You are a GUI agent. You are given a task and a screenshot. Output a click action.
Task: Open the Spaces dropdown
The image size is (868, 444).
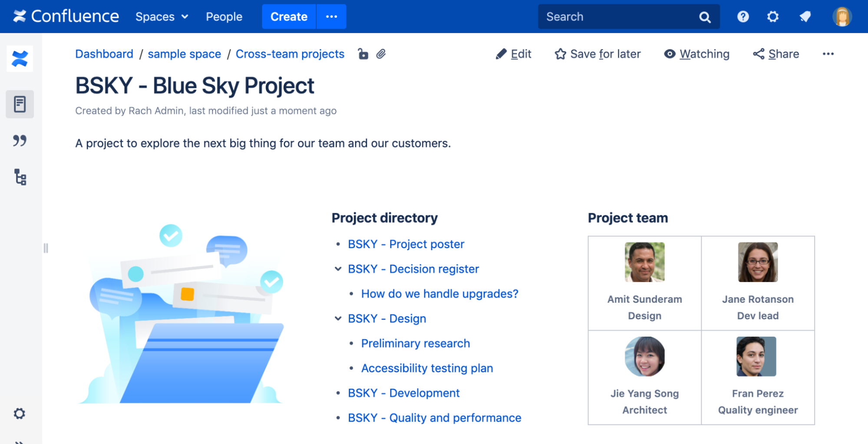(161, 17)
